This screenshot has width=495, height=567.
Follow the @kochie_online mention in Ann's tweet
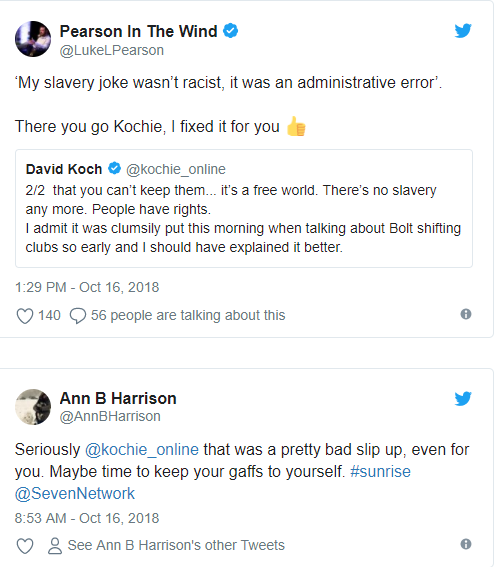pyautogui.click(x=142, y=450)
